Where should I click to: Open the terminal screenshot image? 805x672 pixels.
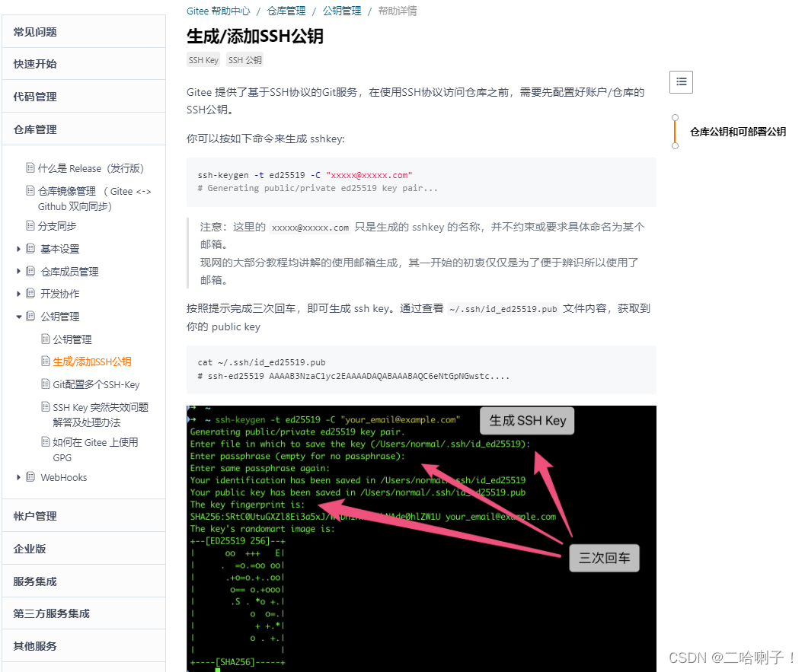(421, 539)
